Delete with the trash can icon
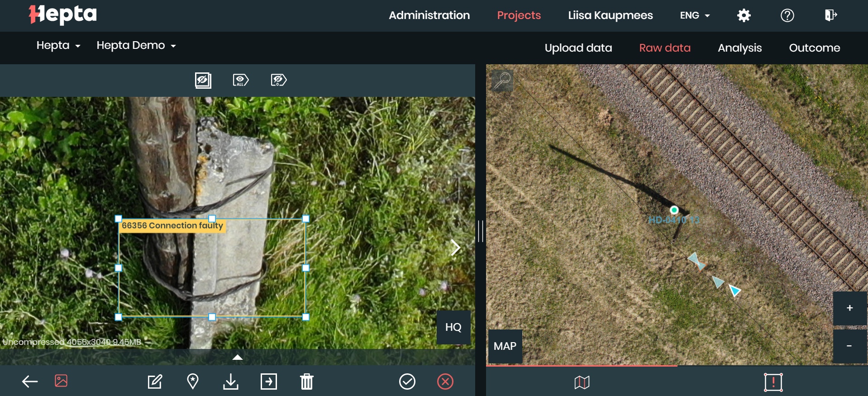 (x=307, y=382)
